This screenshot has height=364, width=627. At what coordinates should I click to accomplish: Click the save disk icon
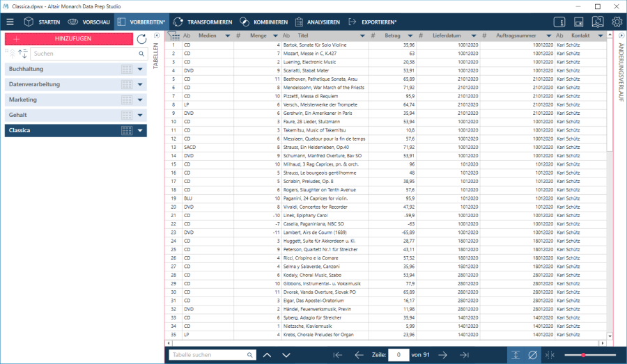579,22
